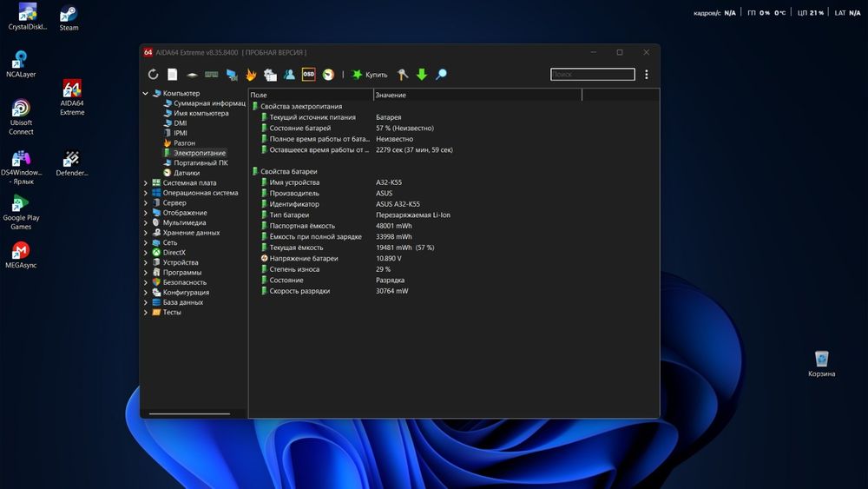Expand the DirectX tree node
Screen dimensions: 868x489
click(x=146, y=253)
